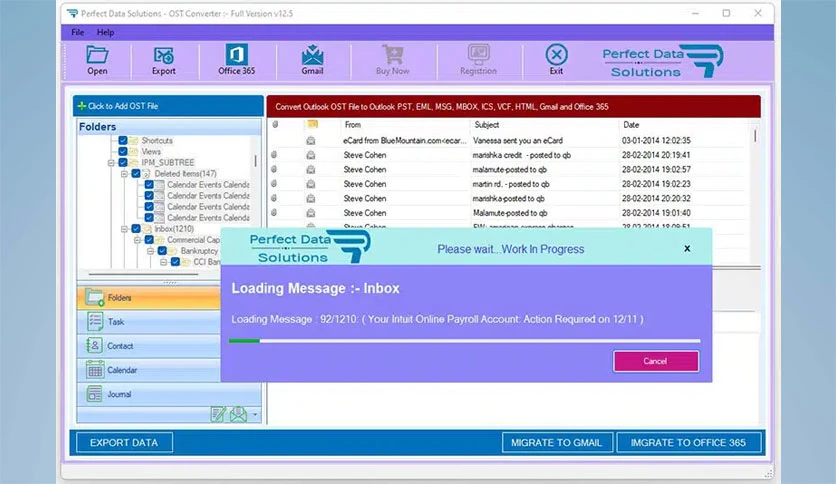Click envelope icon of BlueMountain eCard row

pos(311,141)
